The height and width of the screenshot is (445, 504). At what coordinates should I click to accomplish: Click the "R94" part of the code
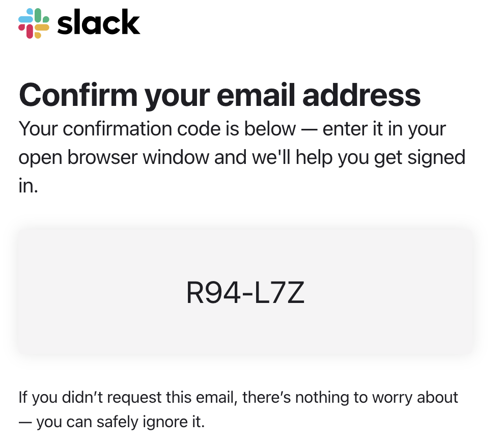(x=206, y=293)
